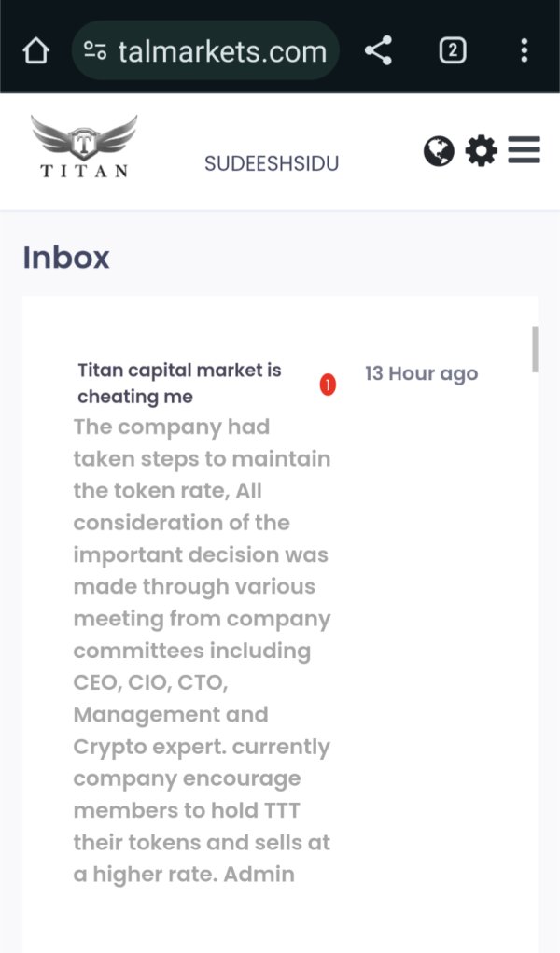The image size is (560, 953).
Task: Click the TITAN wordmark under the emblem
Action: coord(84,171)
